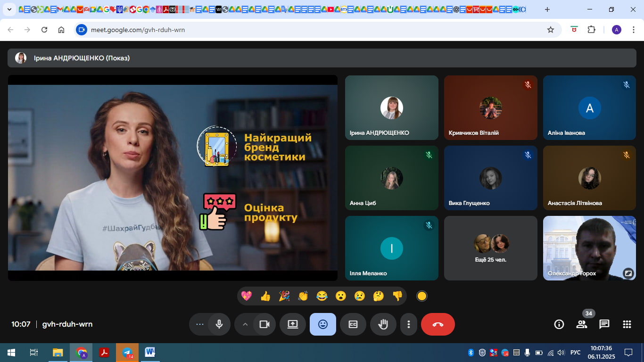Show the participants list panel

point(582,324)
